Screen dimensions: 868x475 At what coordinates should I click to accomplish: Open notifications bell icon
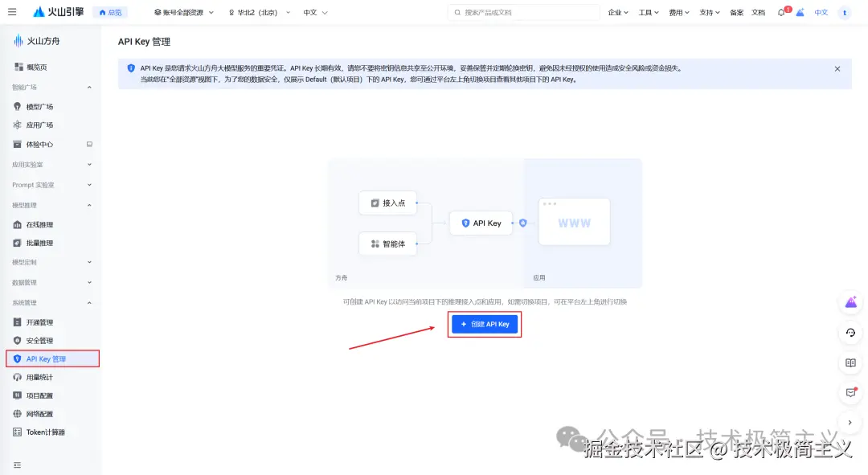tap(782, 12)
